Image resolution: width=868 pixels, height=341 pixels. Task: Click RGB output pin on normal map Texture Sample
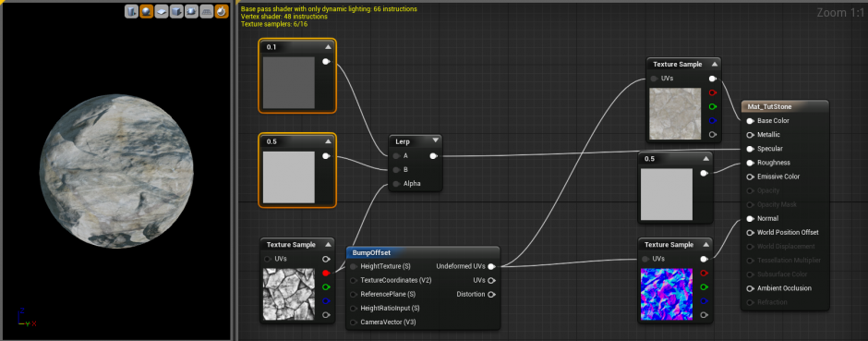[x=705, y=259]
